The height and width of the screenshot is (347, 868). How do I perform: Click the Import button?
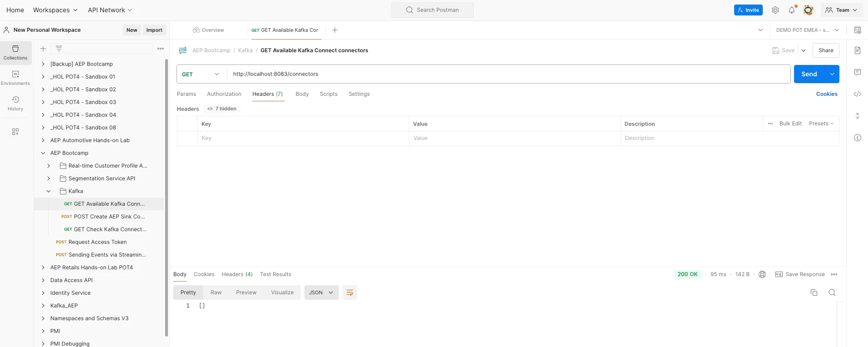coord(154,30)
